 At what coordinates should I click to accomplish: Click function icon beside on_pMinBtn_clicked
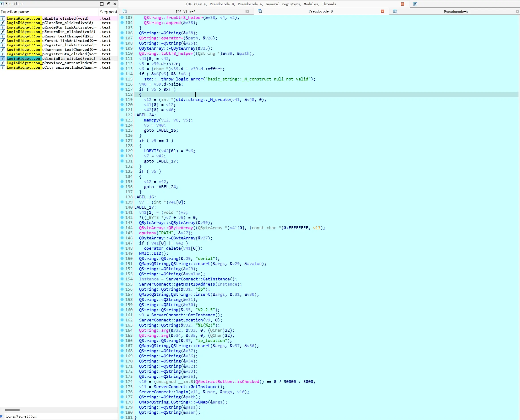click(3, 18)
